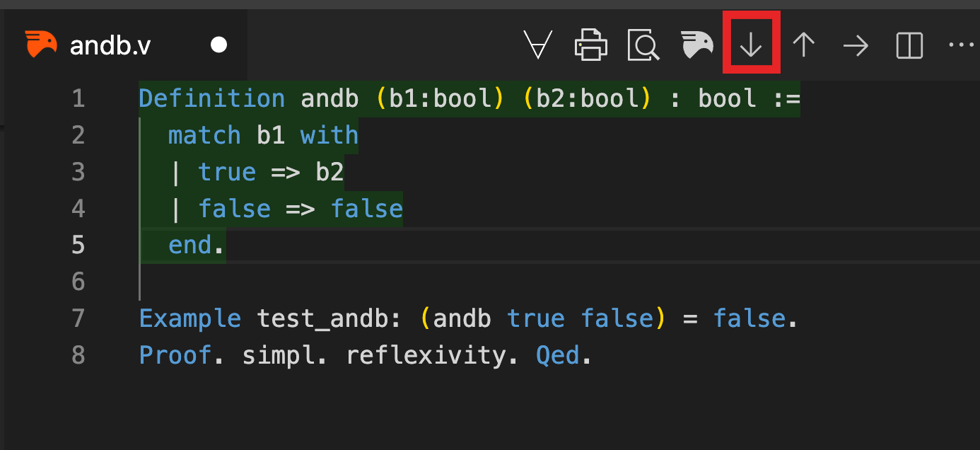Click the white rooster Coq toolbar icon

[x=697, y=45]
